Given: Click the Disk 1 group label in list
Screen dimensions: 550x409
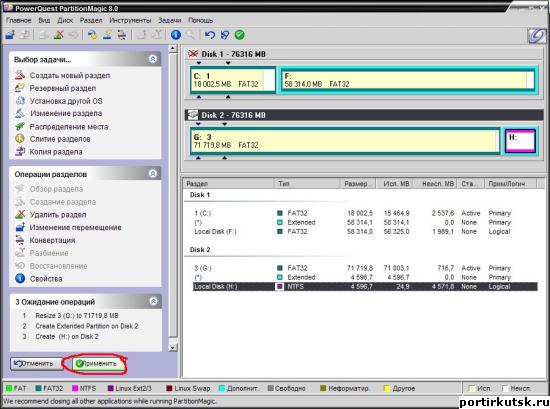Looking at the screenshot, I should tap(200, 195).
